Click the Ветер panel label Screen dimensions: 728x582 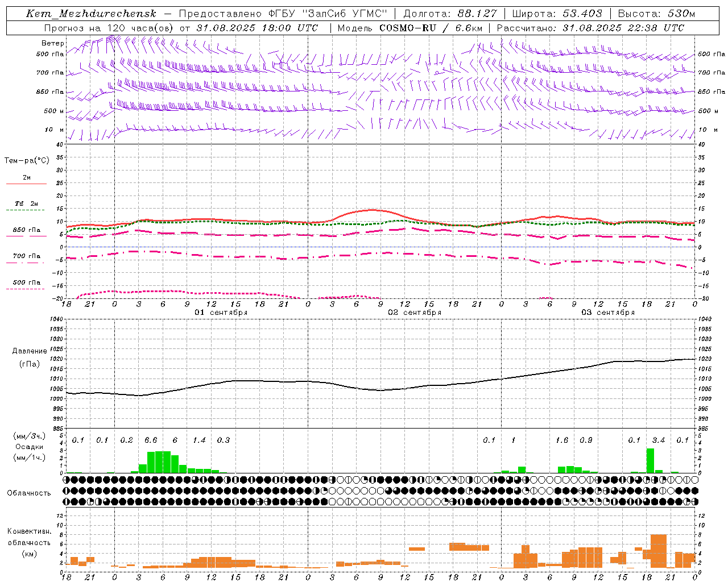click(x=53, y=43)
